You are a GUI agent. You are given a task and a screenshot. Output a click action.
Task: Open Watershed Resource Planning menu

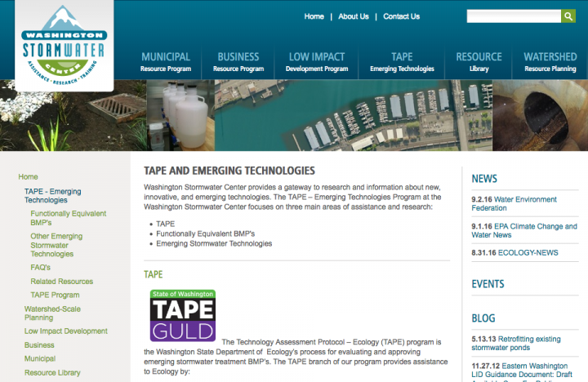pos(550,62)
